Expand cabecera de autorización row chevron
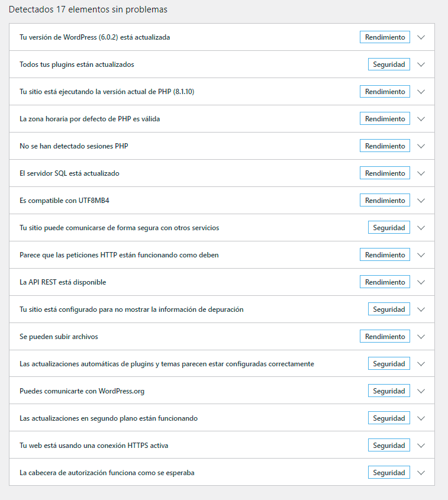Viewport: 448px width, 500px height. click(421, 473)
